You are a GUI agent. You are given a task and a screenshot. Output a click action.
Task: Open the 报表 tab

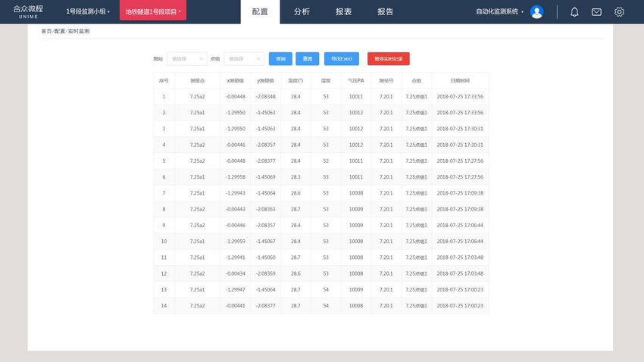click(343, 12)
